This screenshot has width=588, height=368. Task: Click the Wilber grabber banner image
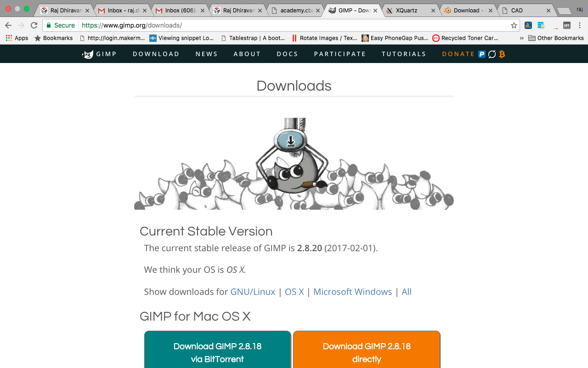tap(294, 164)
